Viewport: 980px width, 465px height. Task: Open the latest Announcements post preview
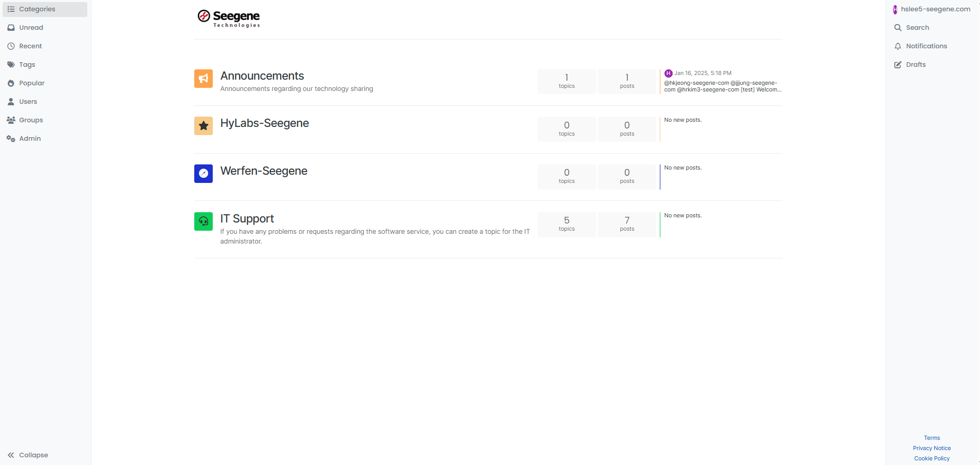pos(722,86)
